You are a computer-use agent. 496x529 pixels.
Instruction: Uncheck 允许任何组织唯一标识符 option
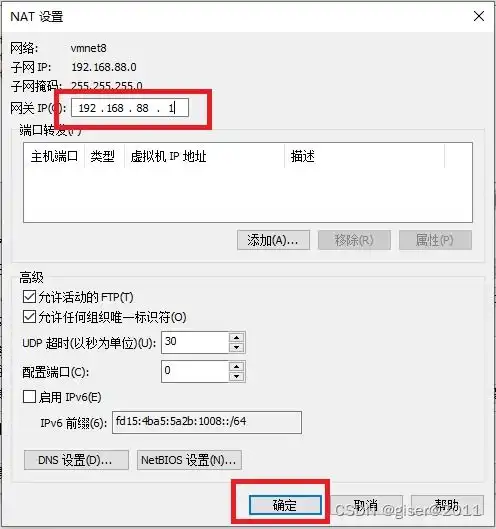coord(29,317)
